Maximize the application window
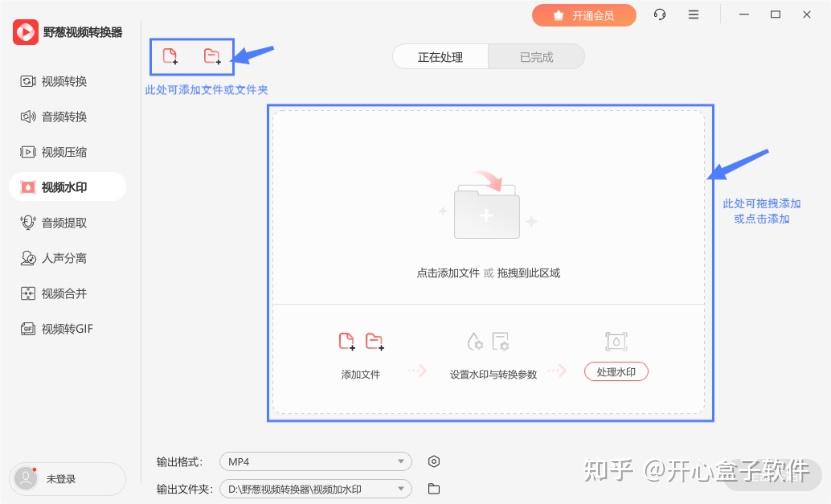Screen dimensions: 831x504 pyautogui.click(x=775, y=15)
